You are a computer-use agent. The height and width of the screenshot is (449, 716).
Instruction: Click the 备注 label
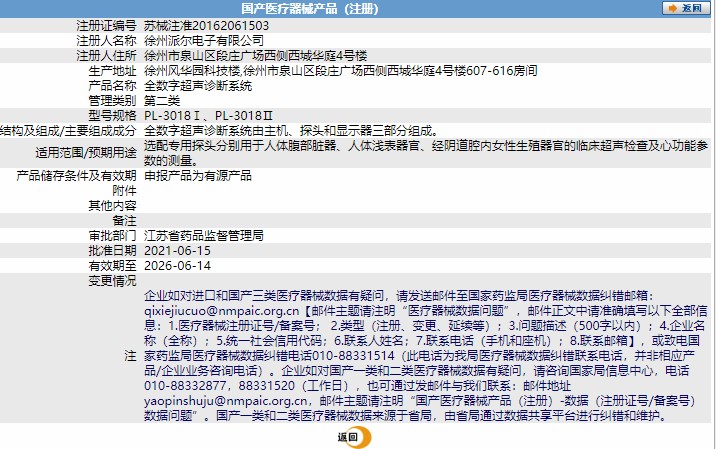[124, 221]
